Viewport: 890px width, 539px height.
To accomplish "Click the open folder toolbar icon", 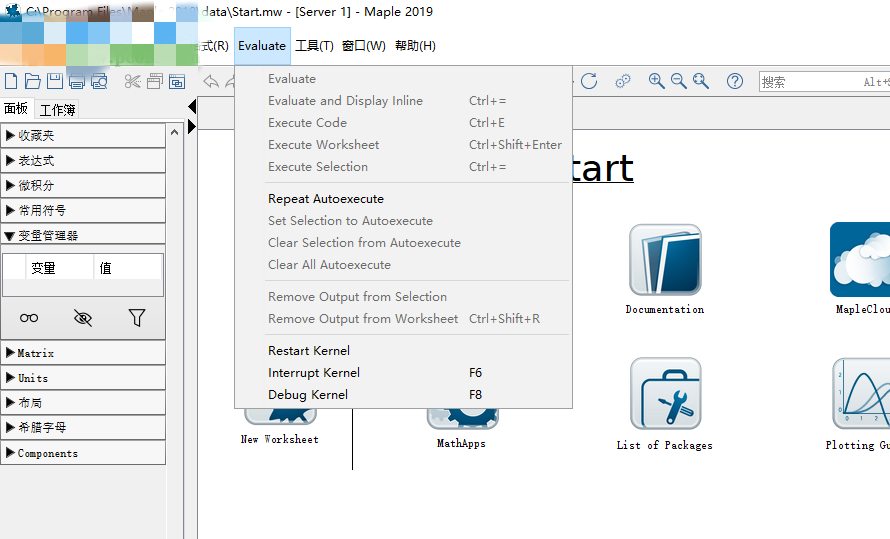I will [32, 81].
